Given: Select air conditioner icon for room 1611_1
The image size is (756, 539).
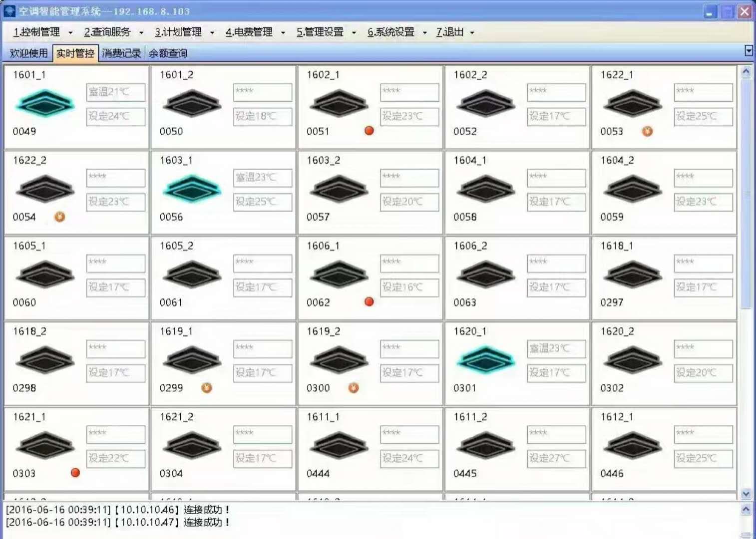Looking at the screenshot, I should 339,445.
